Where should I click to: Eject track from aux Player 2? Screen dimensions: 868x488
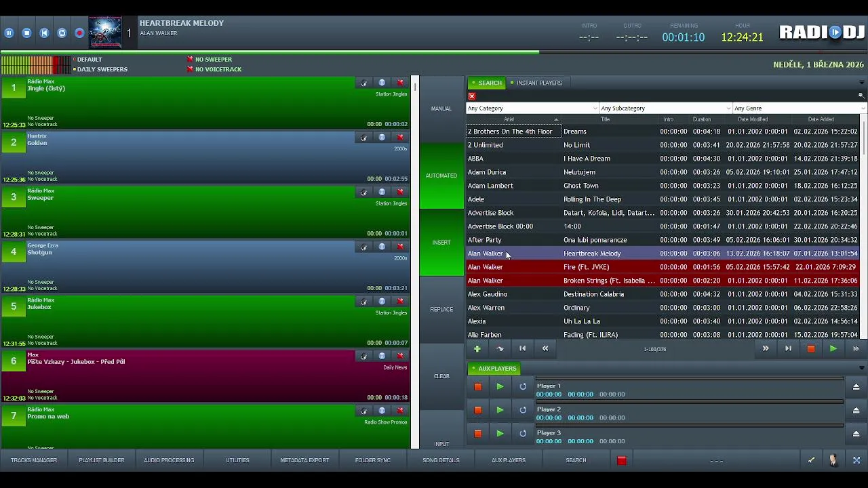click(x=856, y=410)
